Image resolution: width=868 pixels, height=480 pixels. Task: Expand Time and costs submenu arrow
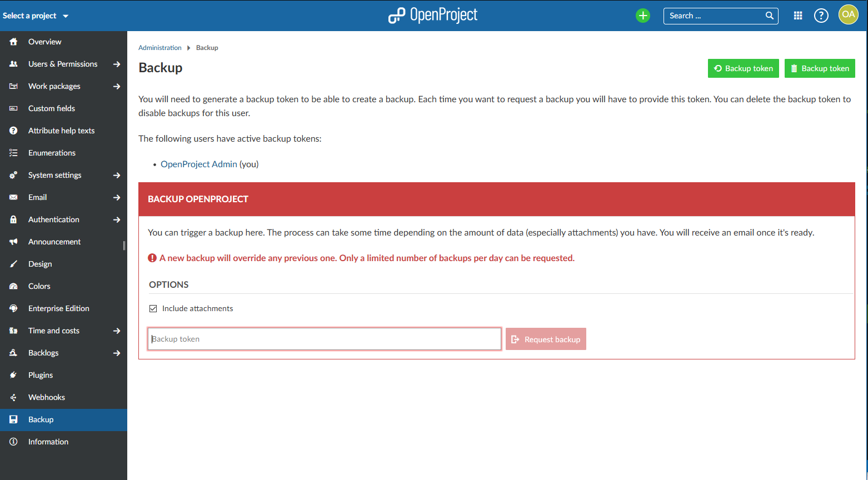click(117, 331)
